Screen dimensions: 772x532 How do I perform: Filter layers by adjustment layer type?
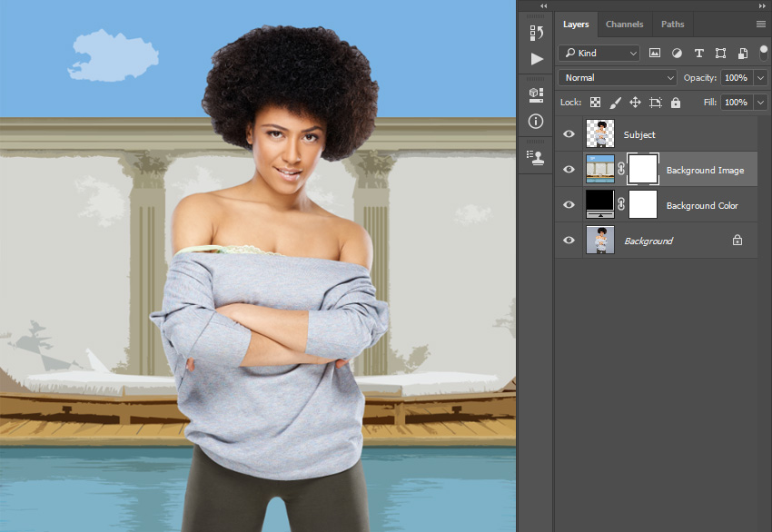[677, 54]
